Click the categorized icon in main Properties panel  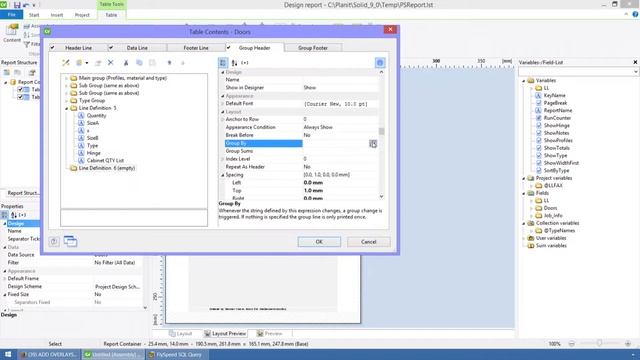pos(4,215)
